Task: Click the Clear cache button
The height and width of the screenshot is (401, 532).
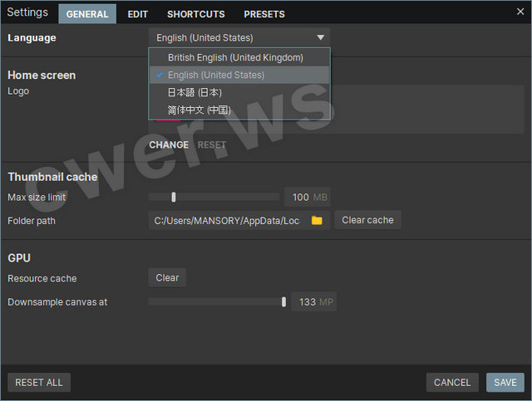Action: (x=367, y=220)
